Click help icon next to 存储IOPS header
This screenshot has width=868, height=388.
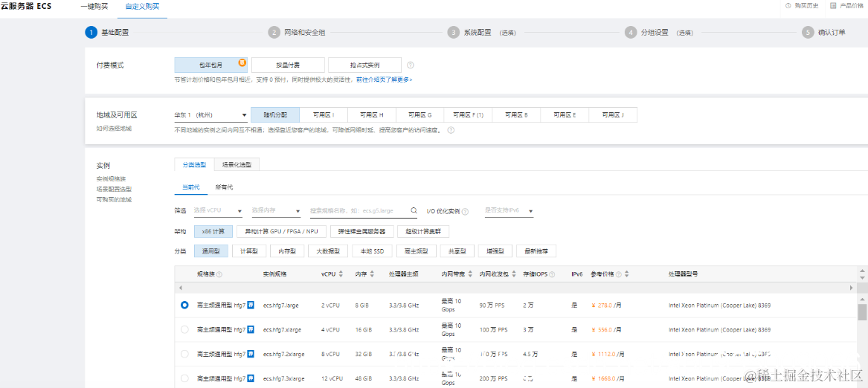(553, 274)
